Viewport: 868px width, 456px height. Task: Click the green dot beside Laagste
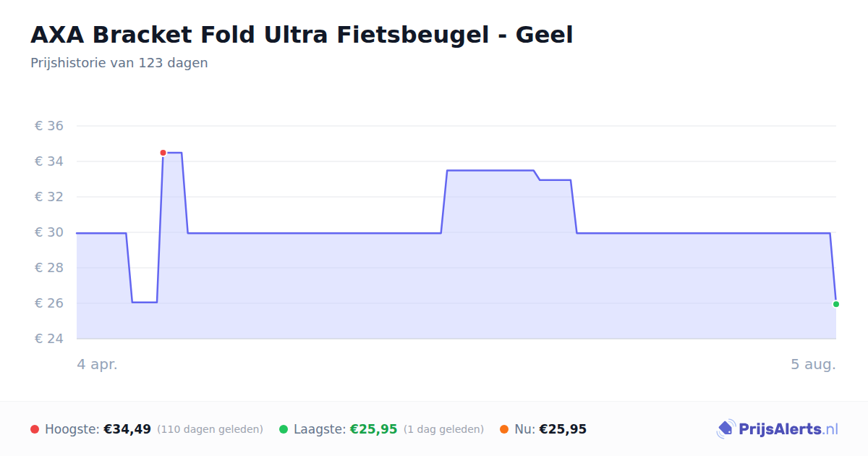coord(284,429)
